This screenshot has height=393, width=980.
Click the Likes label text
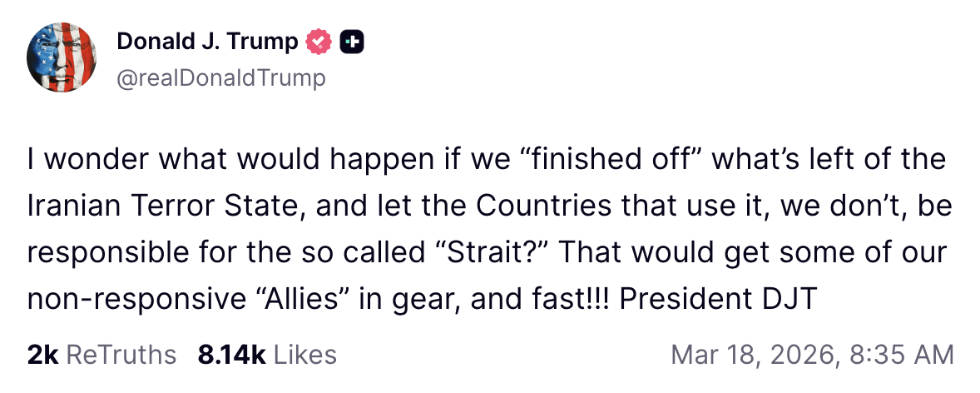point(304,355)
